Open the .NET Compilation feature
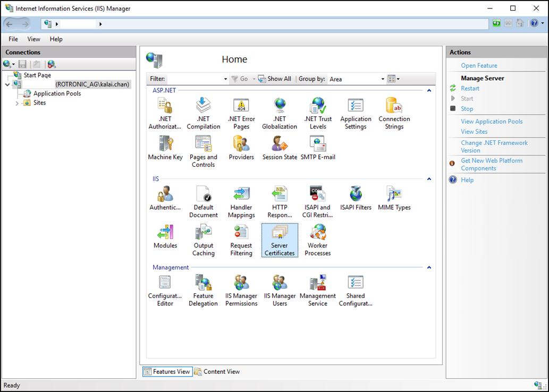Screen dimensions: 549x392 point(204,113)
